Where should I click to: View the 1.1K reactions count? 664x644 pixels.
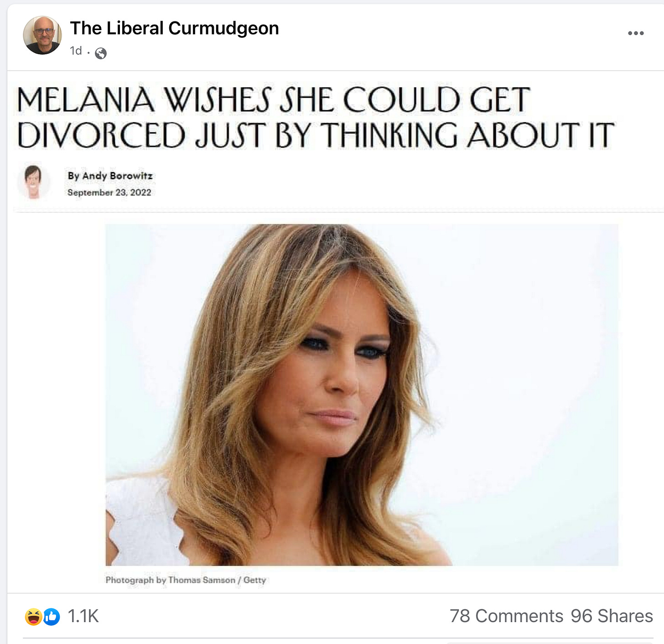(83, 616)
